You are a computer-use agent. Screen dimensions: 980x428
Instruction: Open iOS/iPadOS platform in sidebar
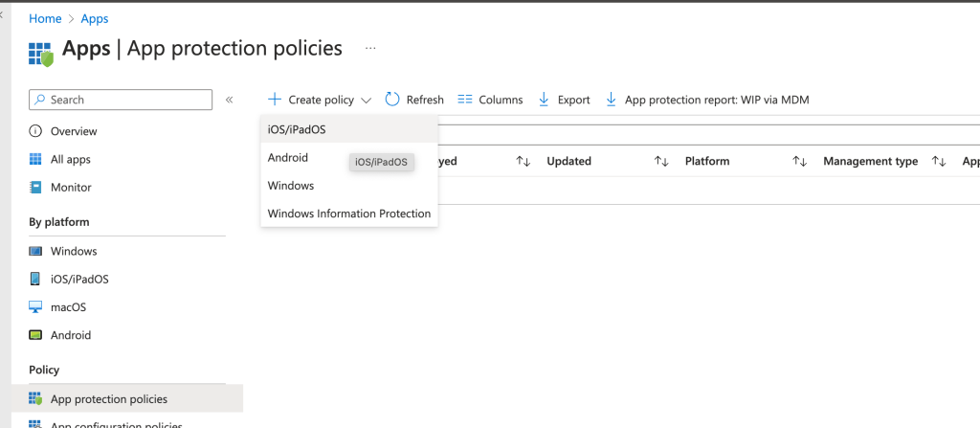click(78, 280)
